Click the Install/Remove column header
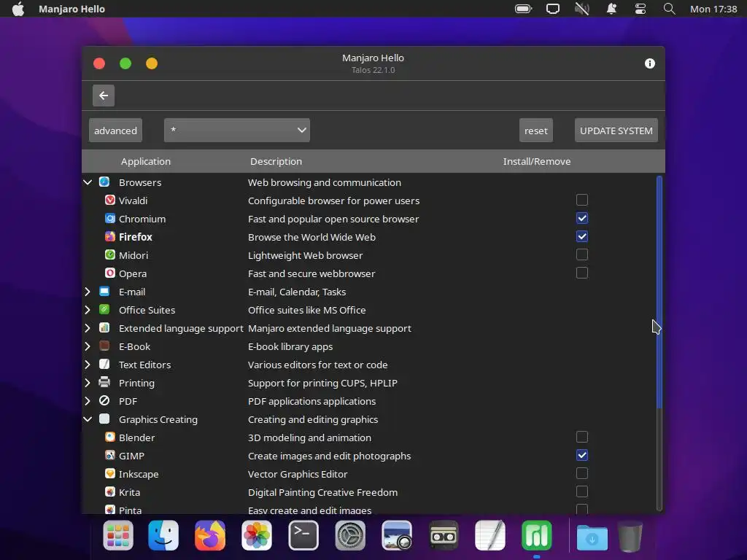The height and width of the screenshot is (560, 747). (x=536, y=161)
